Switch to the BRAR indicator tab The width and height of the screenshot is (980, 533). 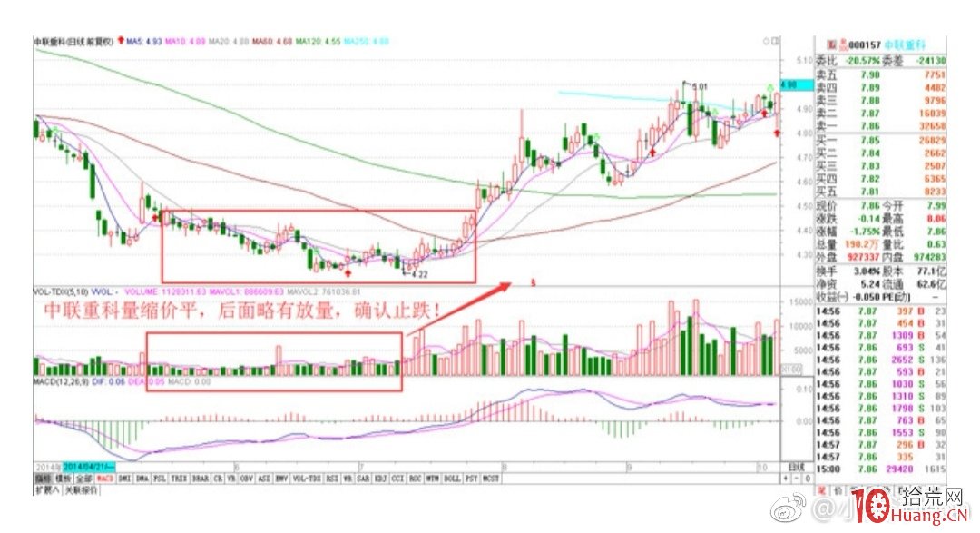pyautogui.click(x=201, y=479)
